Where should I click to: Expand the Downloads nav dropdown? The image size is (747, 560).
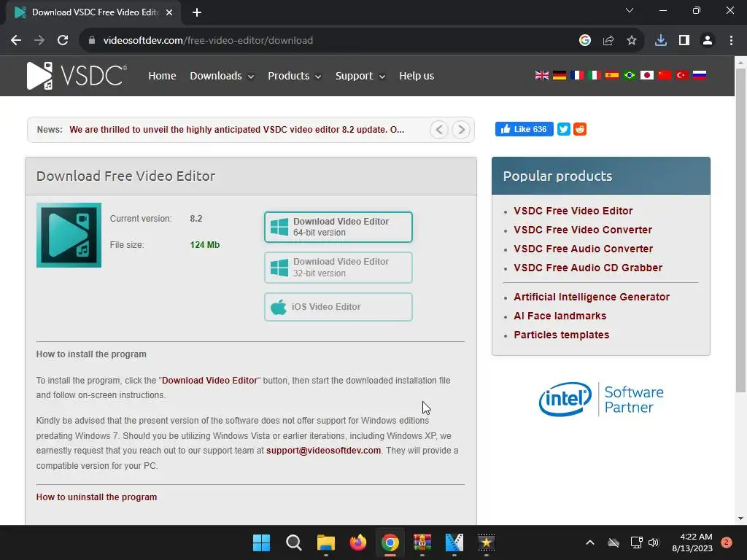pos(222,76)
